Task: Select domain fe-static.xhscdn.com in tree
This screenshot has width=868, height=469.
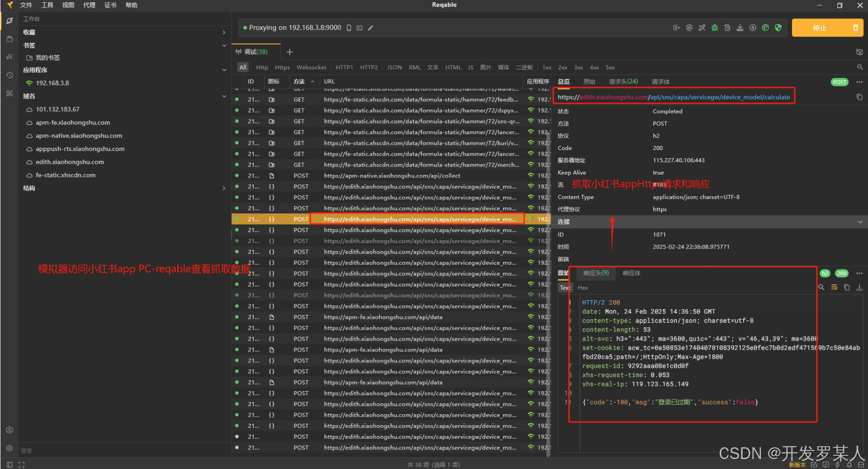Action: point(66,175)
